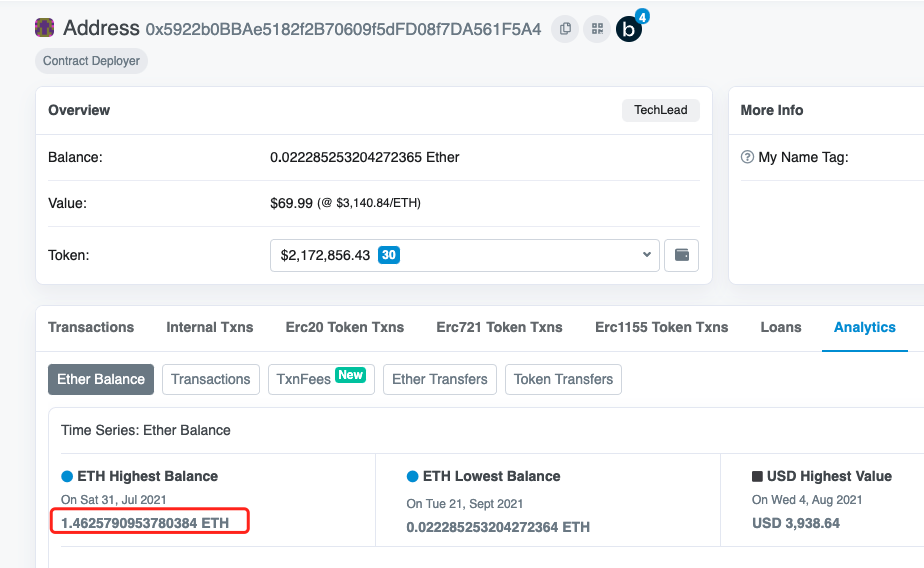Click the wallet icon beside the Token dropdown
The image size is (924, 568).
point(682,255)
